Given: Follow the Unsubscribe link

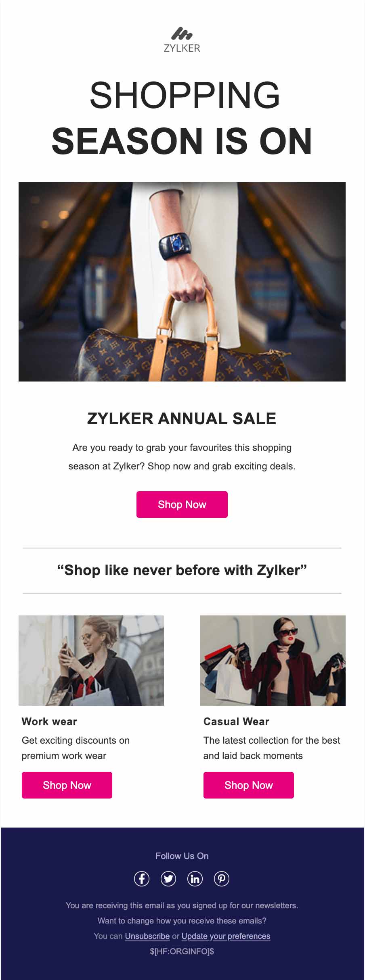Looking at the screenshot, I should coord(147,936).
